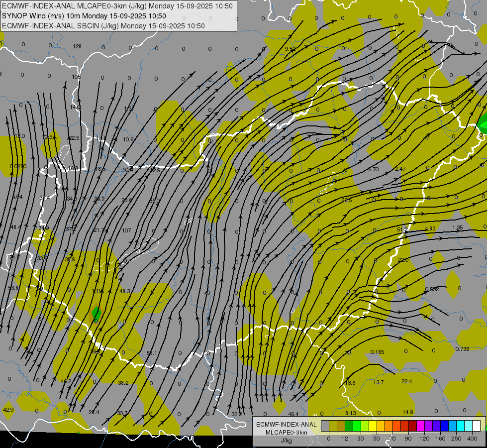
Task: Click the cyan legend swatch
Action: coord(460,426)
